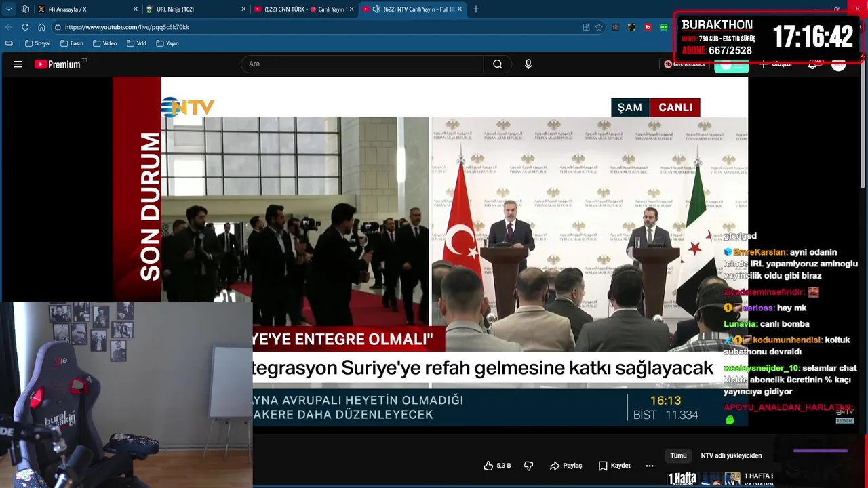
Task: Open the Sosyal bookmarks folder
Action: (38, 43)
